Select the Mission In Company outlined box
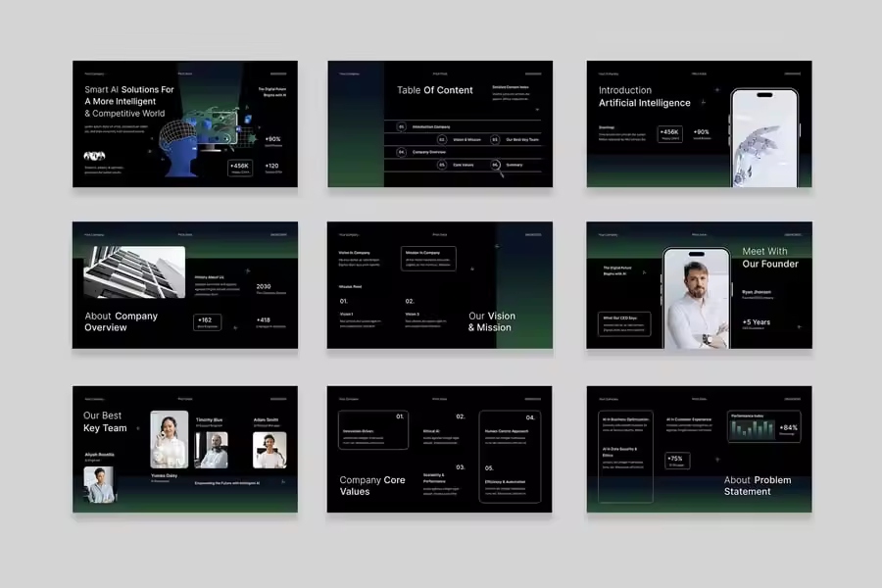882x588 pixels. [x=428, y=259]
